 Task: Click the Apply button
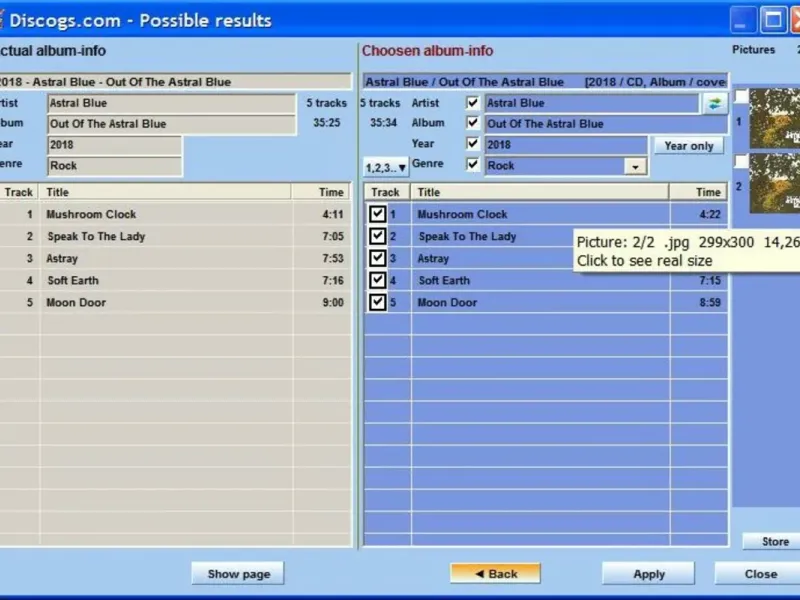(x=648, y=574)
